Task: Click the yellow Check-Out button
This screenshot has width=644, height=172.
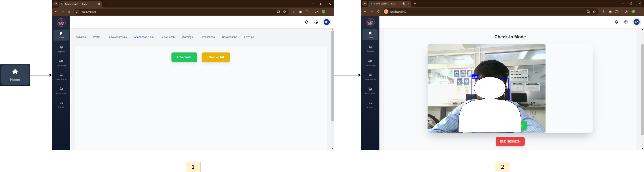Action: pos(215,57)
